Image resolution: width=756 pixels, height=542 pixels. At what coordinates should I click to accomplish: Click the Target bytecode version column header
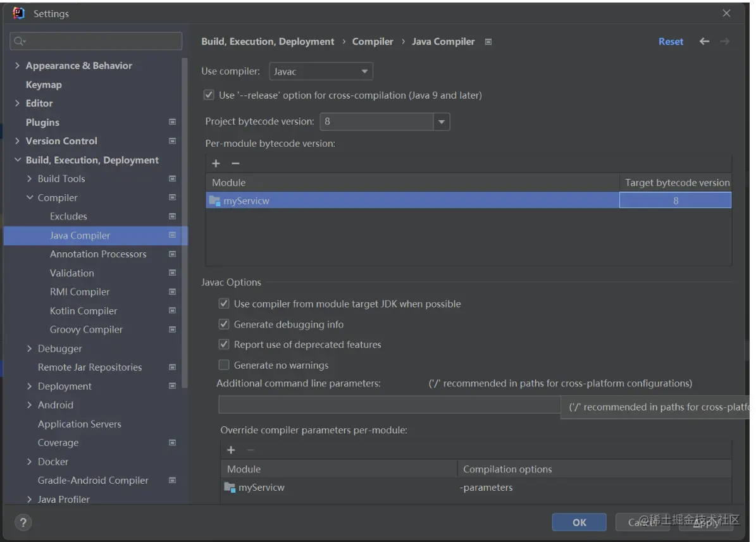click(x=676, y=183)
